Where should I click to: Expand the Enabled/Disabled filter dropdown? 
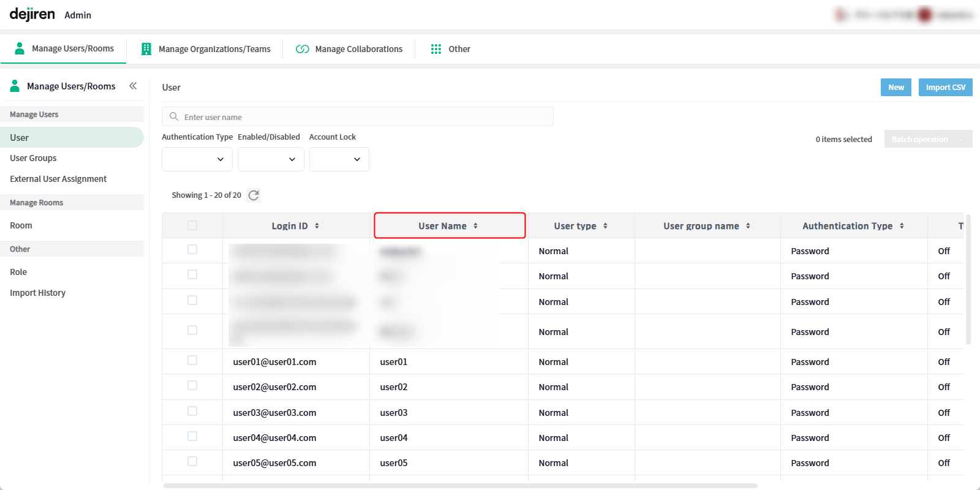271,159
